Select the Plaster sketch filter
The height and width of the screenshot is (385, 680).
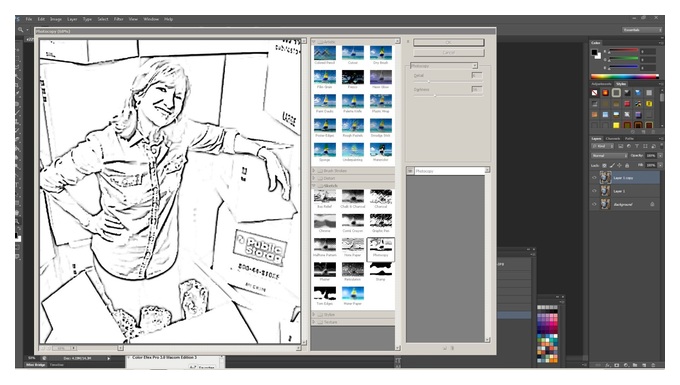point(324,270)
